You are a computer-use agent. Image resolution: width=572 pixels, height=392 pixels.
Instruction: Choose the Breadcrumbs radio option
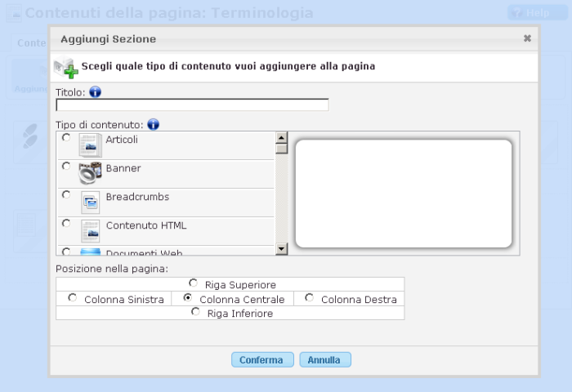click(66, 194)
